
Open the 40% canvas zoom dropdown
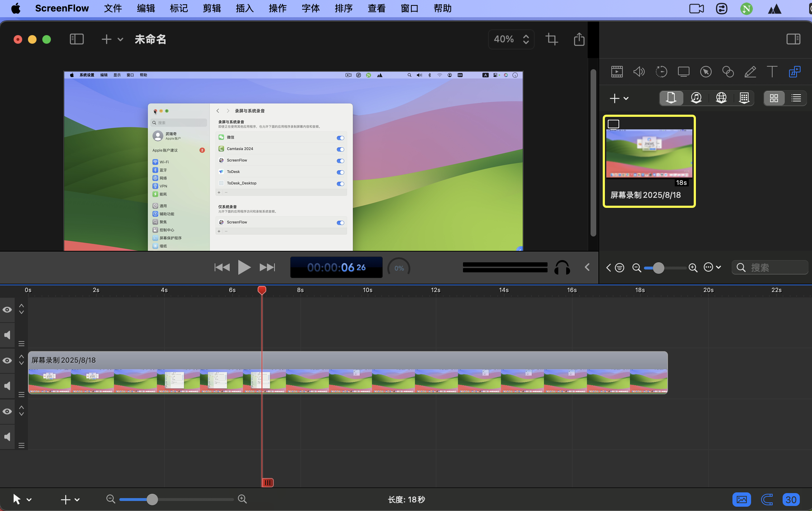tap(511, 39)
